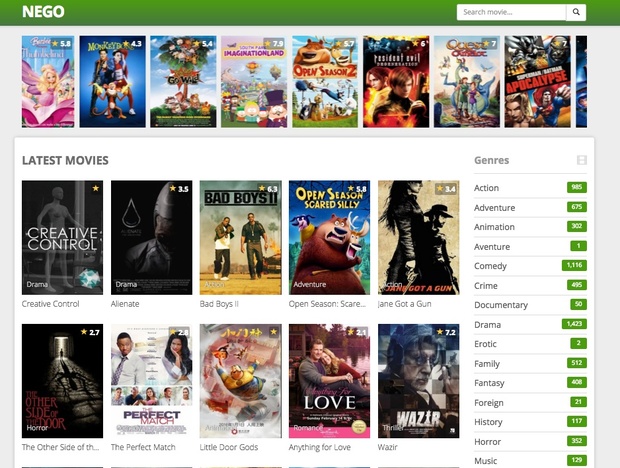Open the Creative Control movie poster
Viewport: 620px width, 468px height.
[x=62, y=238]
